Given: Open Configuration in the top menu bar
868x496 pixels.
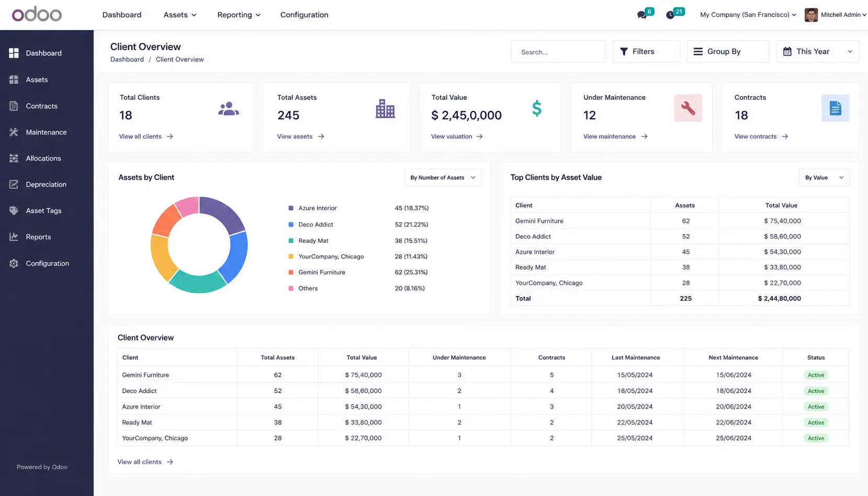Looking at the screenshot, I should coord(304,15).
